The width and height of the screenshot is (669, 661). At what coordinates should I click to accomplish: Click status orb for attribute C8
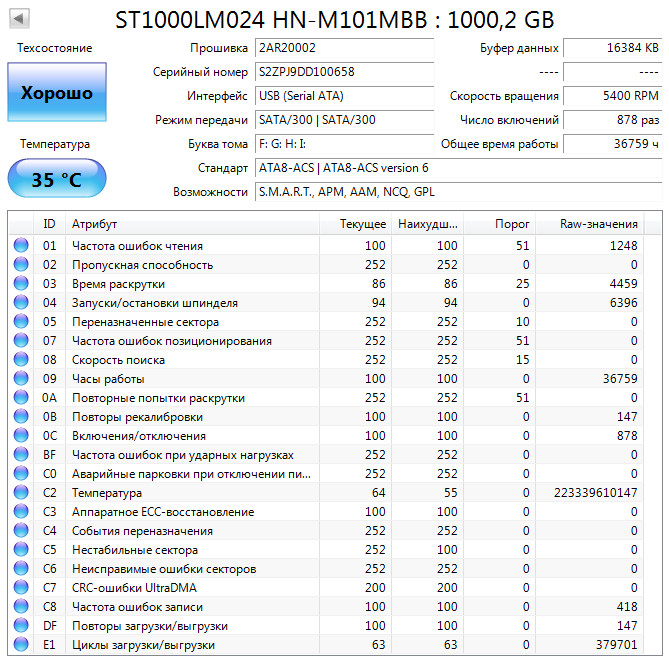click(21, 606)
